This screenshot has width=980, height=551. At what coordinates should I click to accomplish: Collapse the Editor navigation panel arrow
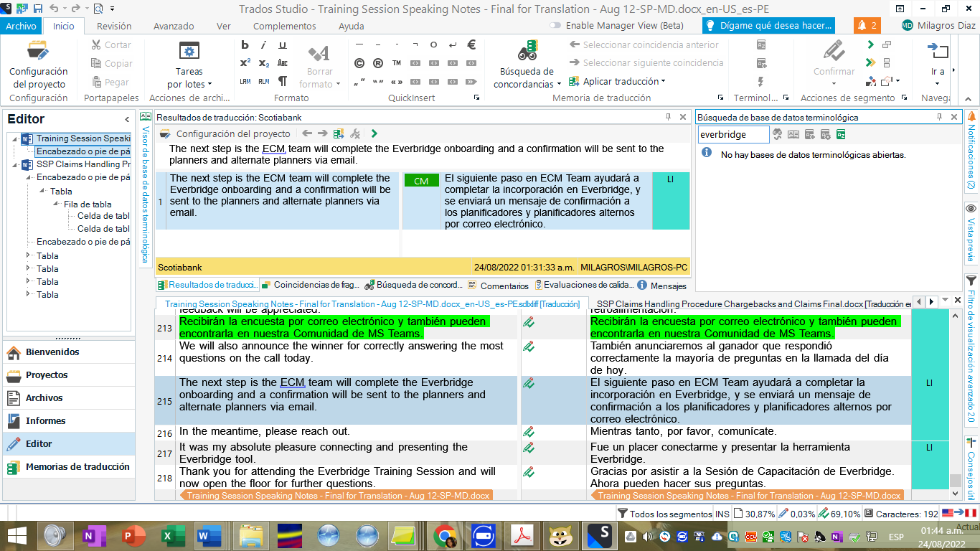[x=127, y=119]
